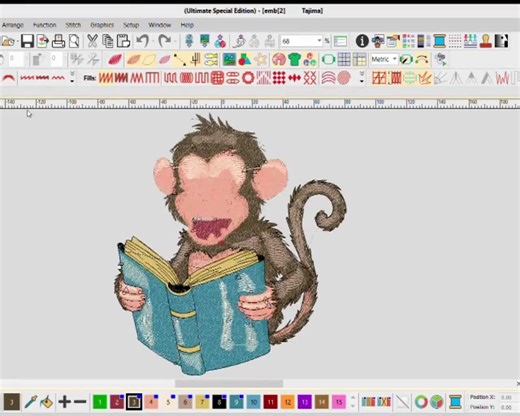This screenshot has width=520, height=416.
Task: Click the black Info circle icon
Action: tap(362, 41)
